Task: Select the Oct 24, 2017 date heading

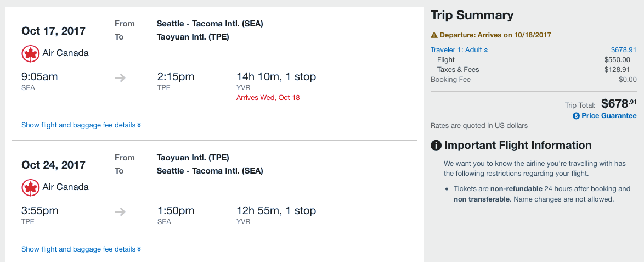Action: click(x=54, y=165)
